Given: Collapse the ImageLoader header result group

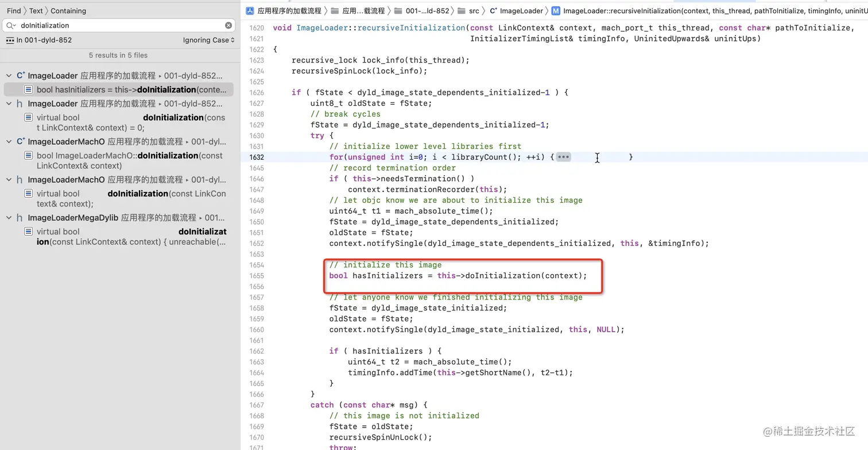Looking at the screenshot, I should pos(9,103).
